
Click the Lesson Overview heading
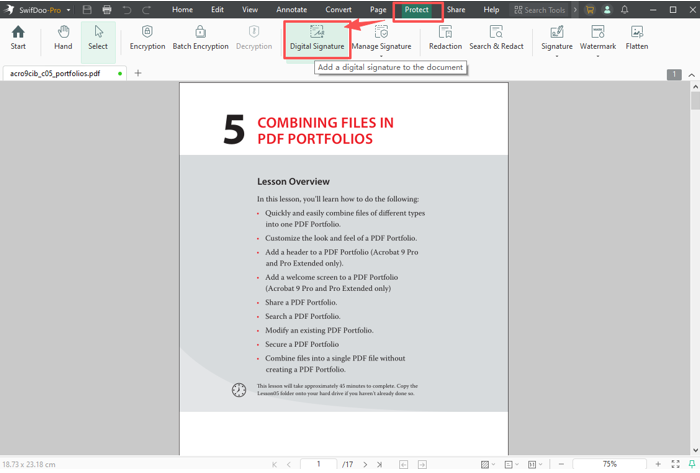pyautogui.click(x=293, y=182)
